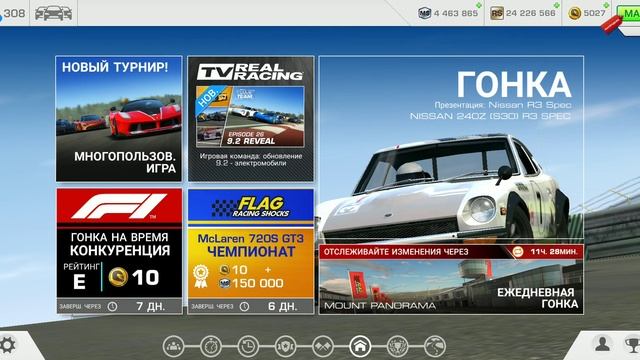The width and height of the screenshot is (640, 360).
Task: Click the 150 000 M$ reward text
Action: click(x=258, y=283)
